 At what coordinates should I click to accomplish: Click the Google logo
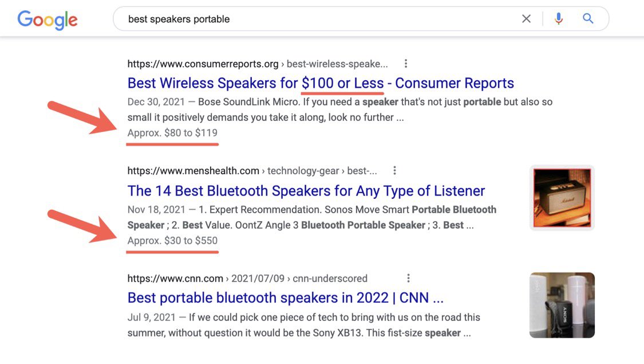coord(48,19)
